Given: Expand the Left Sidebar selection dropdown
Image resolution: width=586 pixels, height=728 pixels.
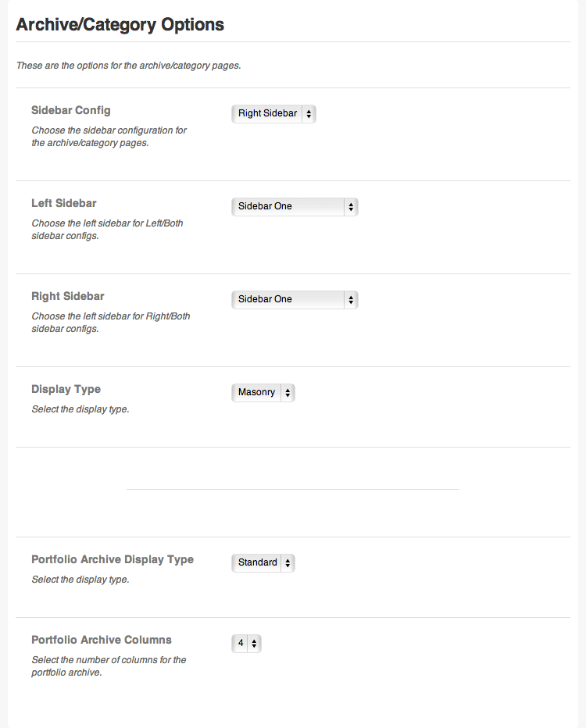Looking at the screenshot, I should click(295, 207).
